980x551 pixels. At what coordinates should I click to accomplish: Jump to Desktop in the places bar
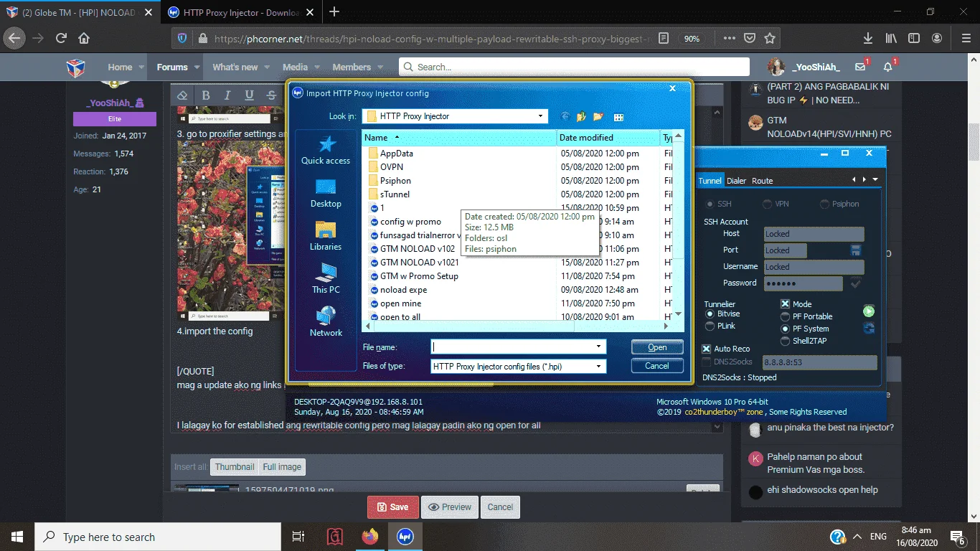[326, 194]
